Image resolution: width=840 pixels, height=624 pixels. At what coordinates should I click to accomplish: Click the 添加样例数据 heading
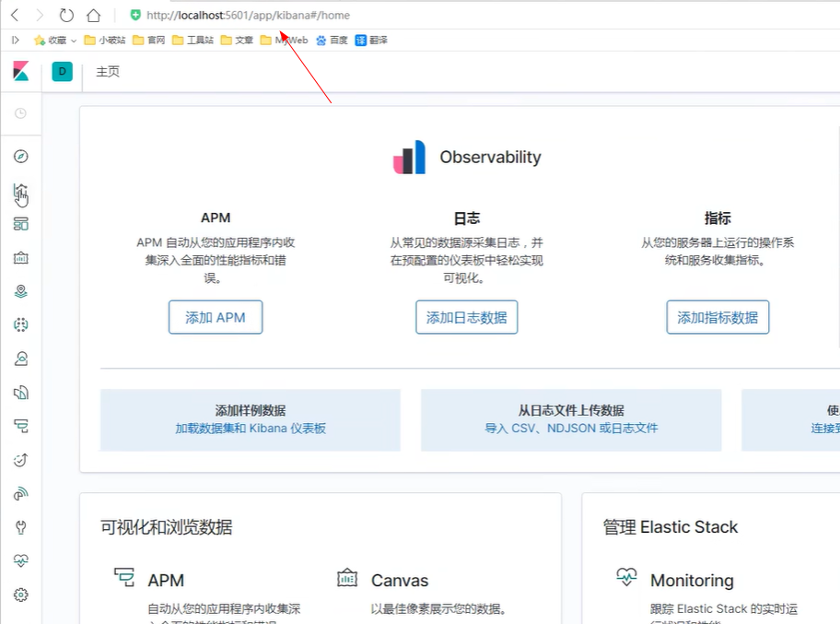[x=251, y=411]
